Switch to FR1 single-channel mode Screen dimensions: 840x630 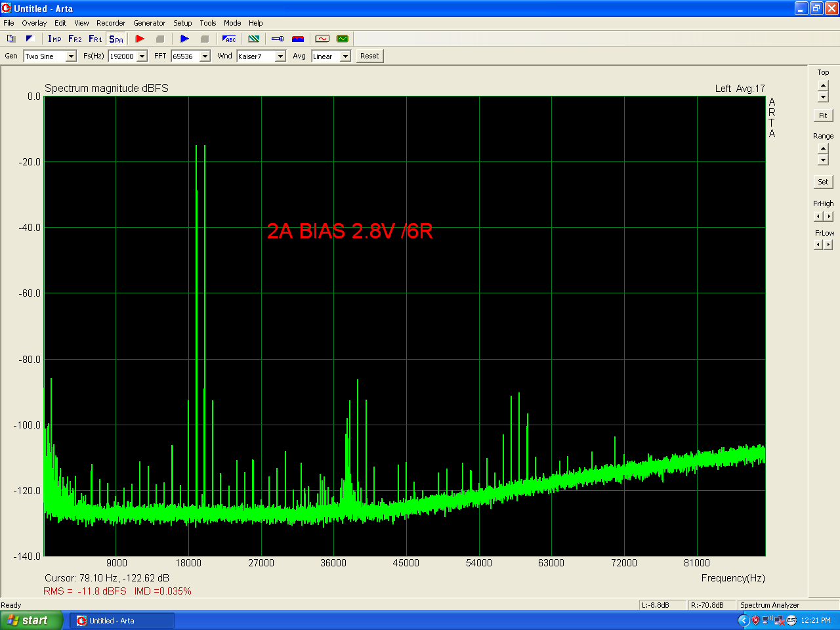[x=95, y=39]
